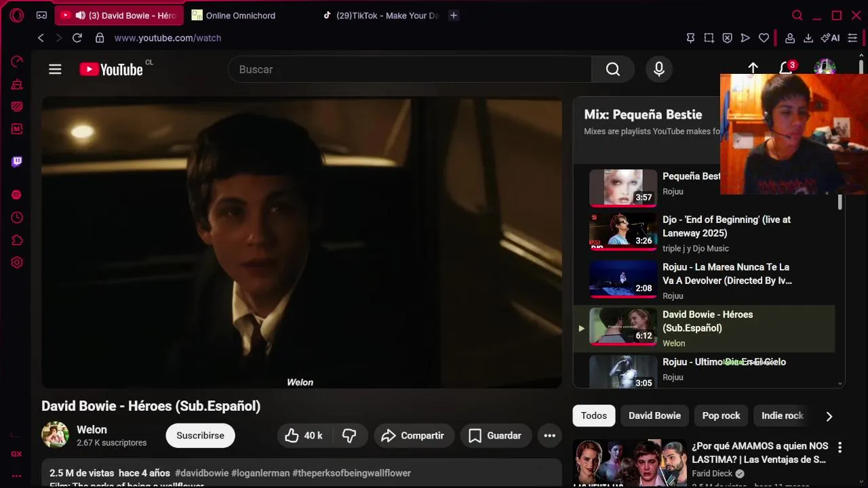
Task: Open Extensions cube in the sidebar
Action: coord(17,240)
